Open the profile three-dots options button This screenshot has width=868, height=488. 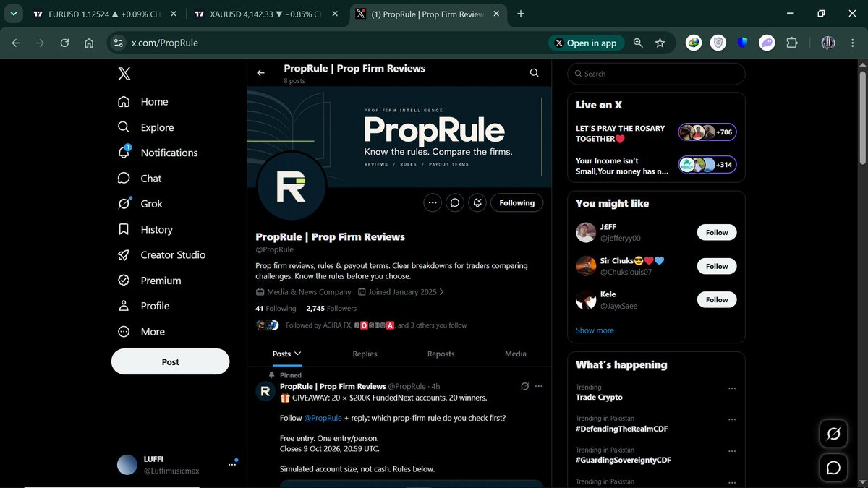[x=432, y=203]
